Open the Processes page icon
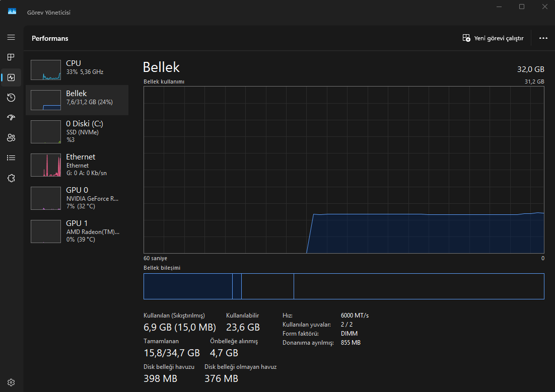555x392 pixels. pyautogui.click(x=11, y=57)
